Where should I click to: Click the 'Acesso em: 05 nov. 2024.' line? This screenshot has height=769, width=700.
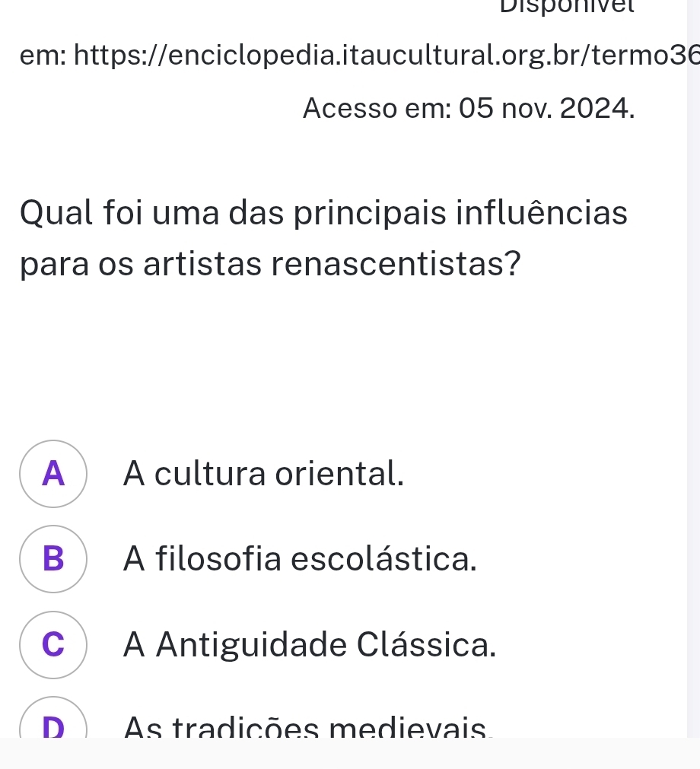pos(468,109)
